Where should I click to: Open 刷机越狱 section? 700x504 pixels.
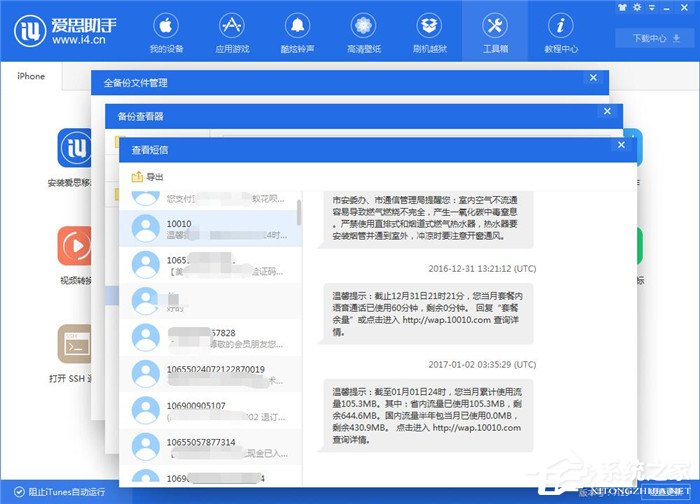pyautogui.click(x=429, y=33)
